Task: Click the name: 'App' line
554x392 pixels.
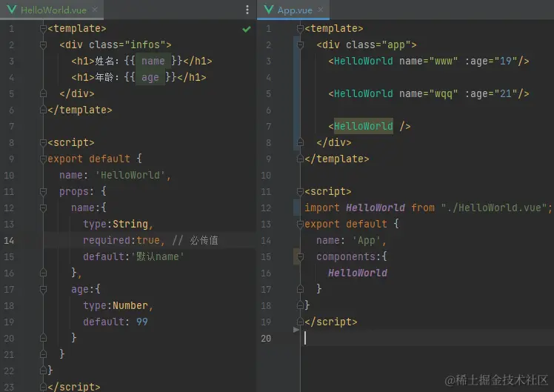Action: point(351,240)
